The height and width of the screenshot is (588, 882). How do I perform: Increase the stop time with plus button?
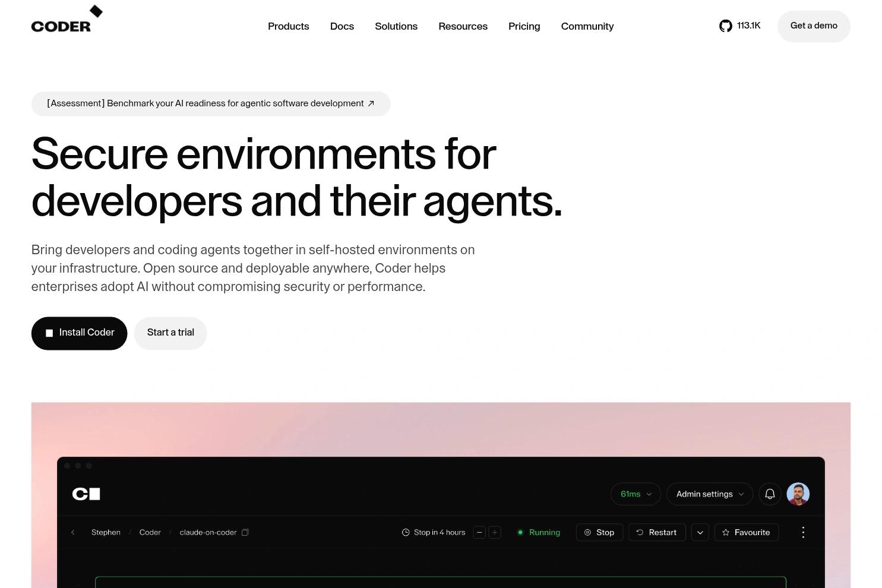(x=495, y=533)
